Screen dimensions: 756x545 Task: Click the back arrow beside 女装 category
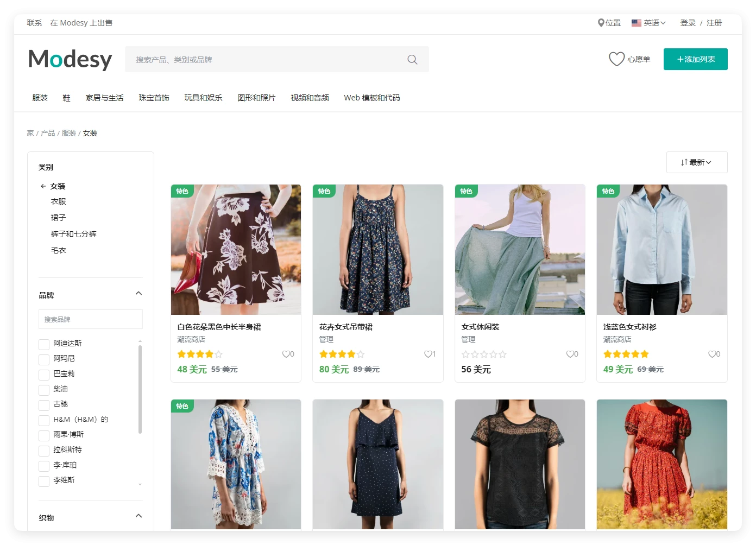[x=43, y=186]
